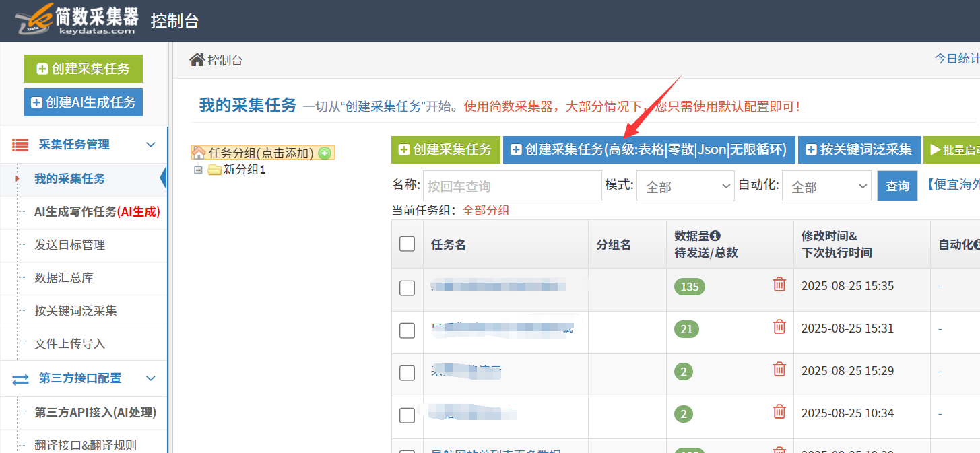Click the 全部分组 current group text

coord(486,211)
